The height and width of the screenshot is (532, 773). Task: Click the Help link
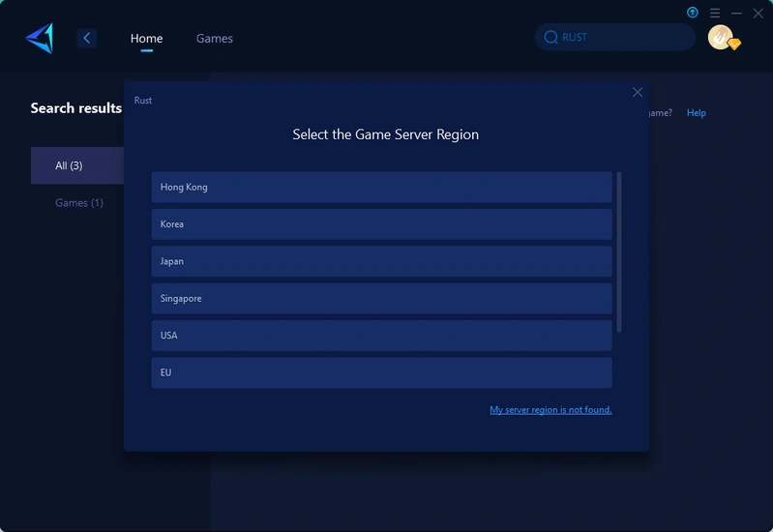(x=696, y=113)
